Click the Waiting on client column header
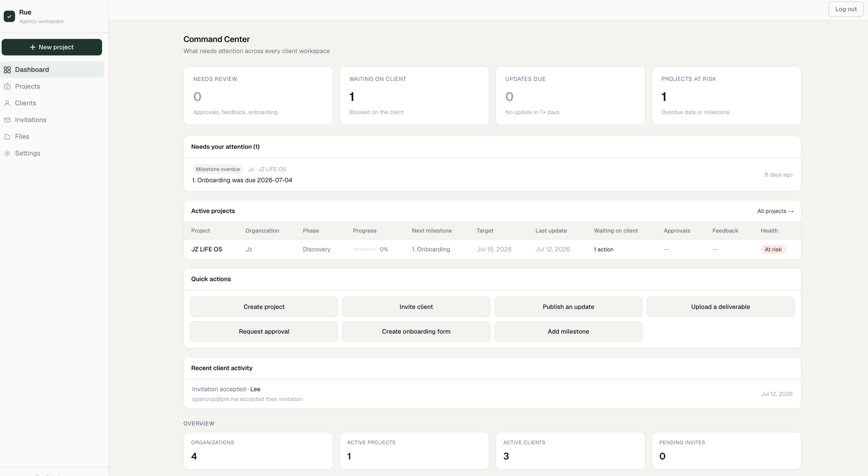 coord(616,231)
